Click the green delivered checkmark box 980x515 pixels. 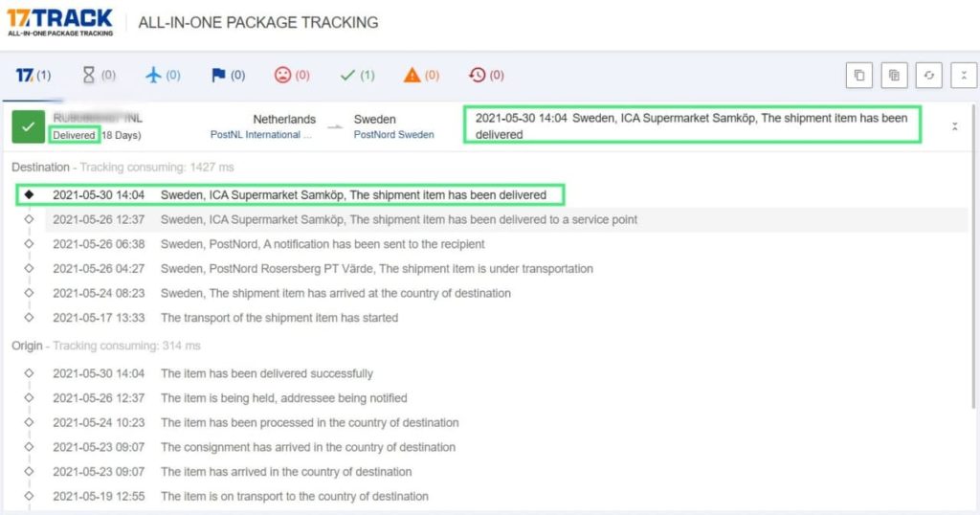pyautogui.click(x=28, y=126)
